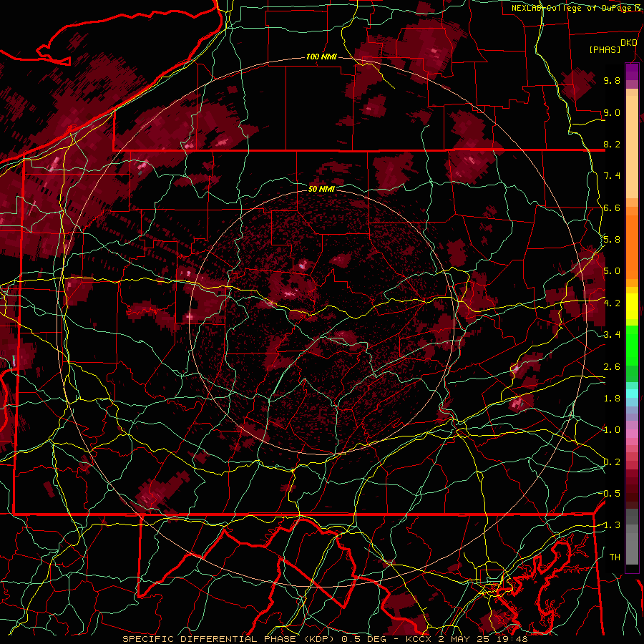Click the 0.2 value on the color scale
Image resolution: width=644 pixels, height=644 pixels.
click(612, 462)
